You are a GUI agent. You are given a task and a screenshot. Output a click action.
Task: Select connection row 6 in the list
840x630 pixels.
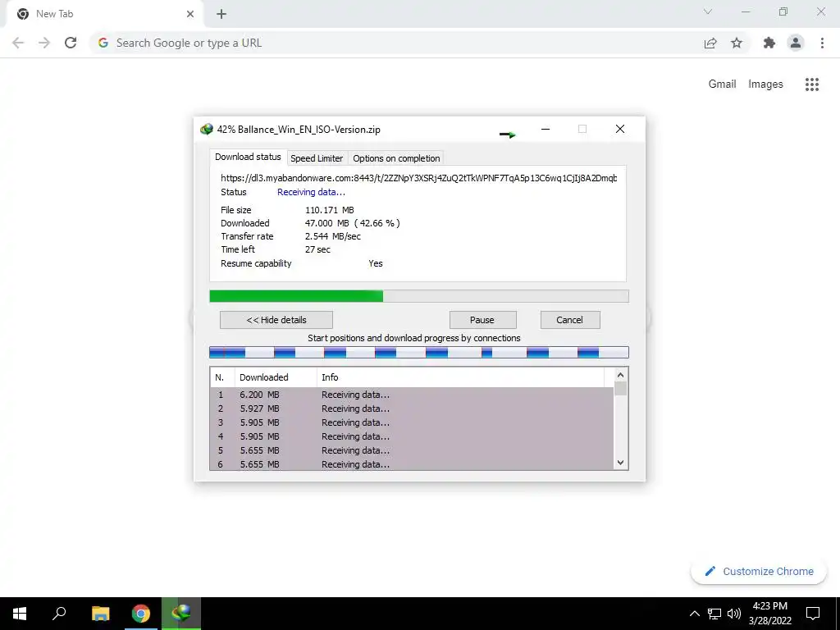pyautogui.click(x=412, y=464)
